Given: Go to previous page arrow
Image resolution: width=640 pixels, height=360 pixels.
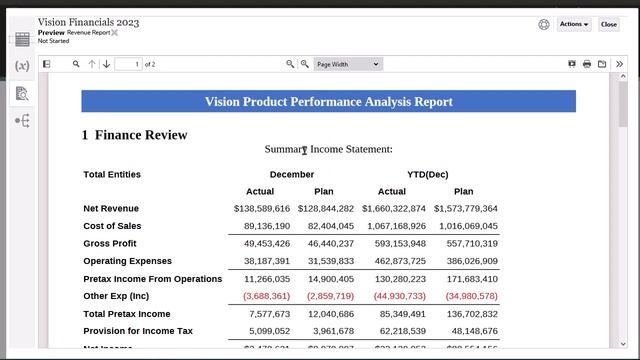Looking at the screenshot, I should [92, 64].
